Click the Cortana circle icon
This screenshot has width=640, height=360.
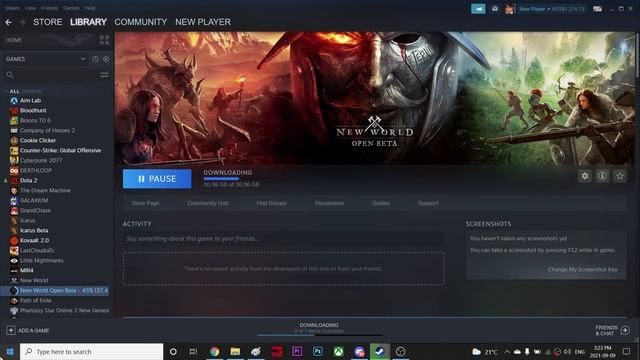coord(173,351)
